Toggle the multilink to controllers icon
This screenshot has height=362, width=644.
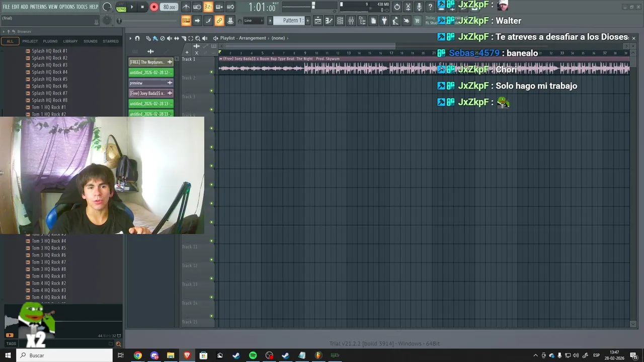(x=219, y=21)
